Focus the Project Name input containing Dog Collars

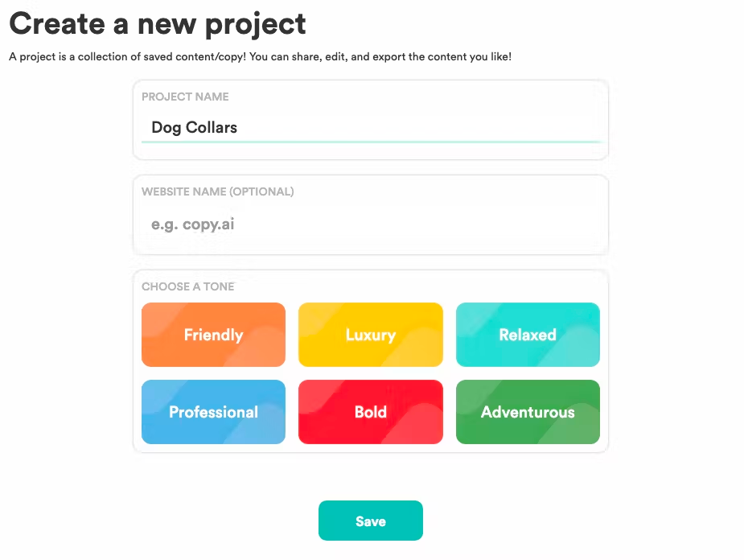pos(370,127)
